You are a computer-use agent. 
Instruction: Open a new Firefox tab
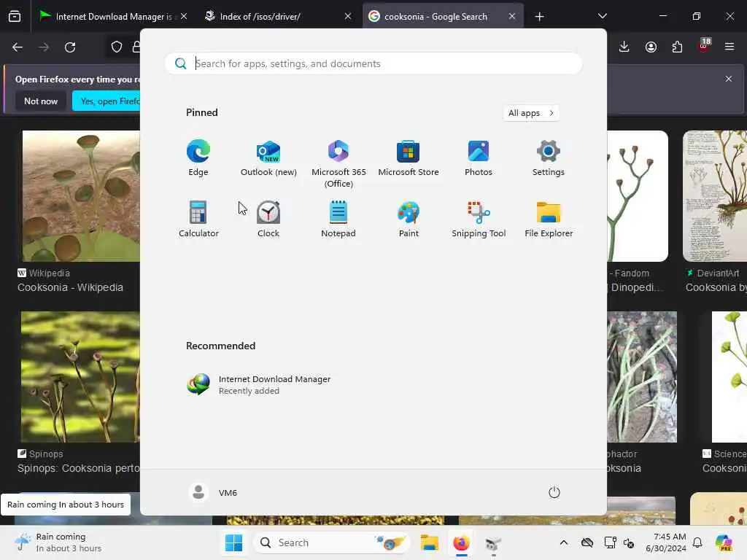[539, 17]
